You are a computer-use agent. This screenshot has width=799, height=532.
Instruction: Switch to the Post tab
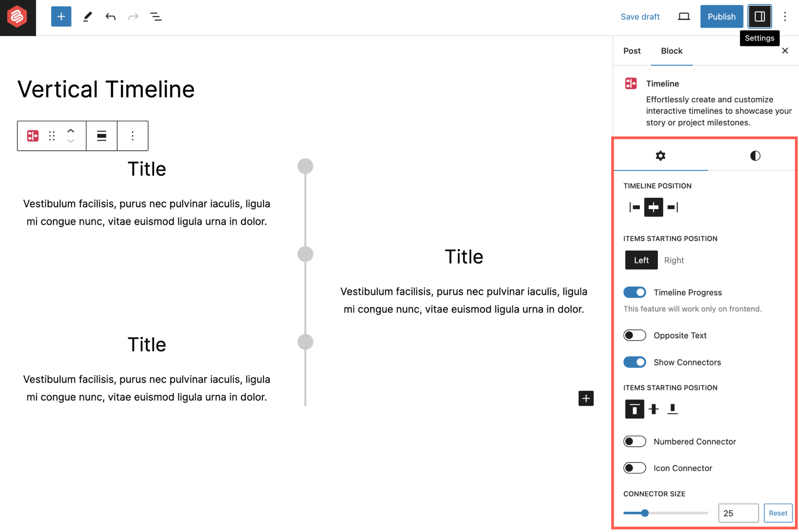(x=632, y=51)
